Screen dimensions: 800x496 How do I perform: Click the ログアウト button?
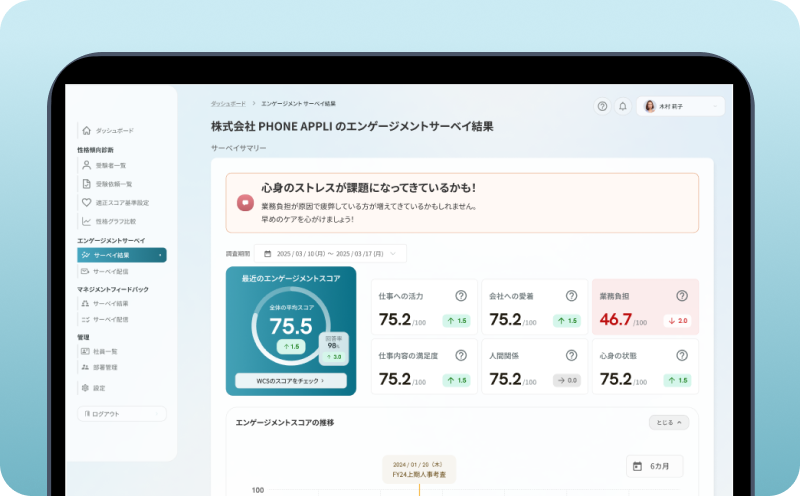coord(121,414)
